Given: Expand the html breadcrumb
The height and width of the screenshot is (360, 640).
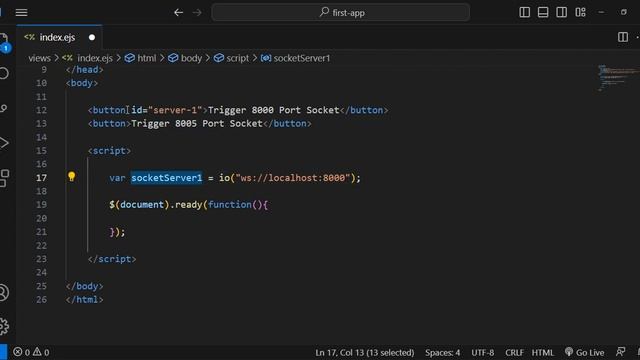Looking at the screenshot, I should pyautogui.click(x=140, y=58).
